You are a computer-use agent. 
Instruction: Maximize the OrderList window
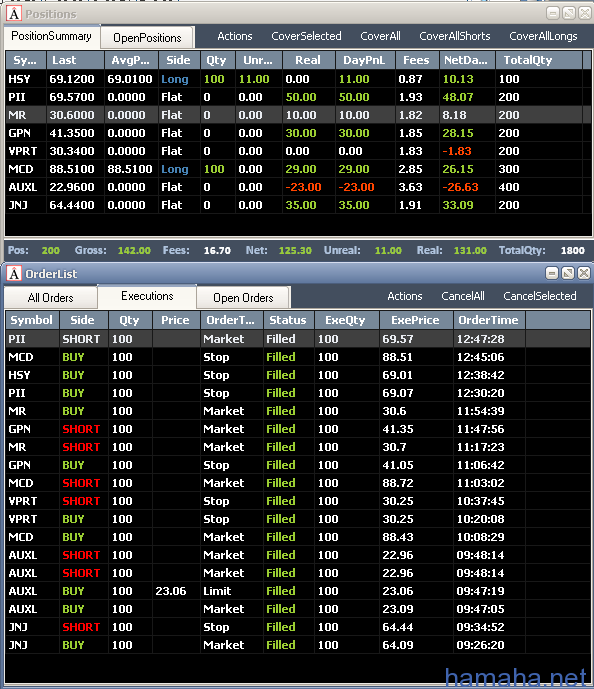tap(568, 273)
